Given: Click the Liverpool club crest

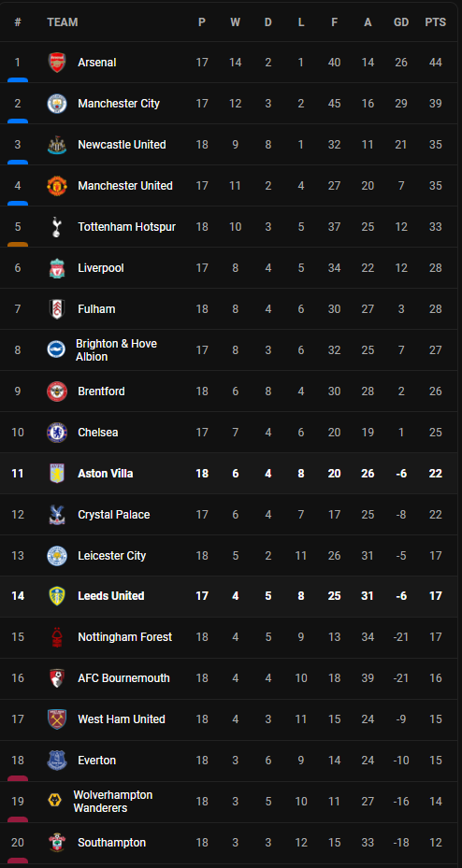Looking at the screenshot, I should [x=56, y=268].
